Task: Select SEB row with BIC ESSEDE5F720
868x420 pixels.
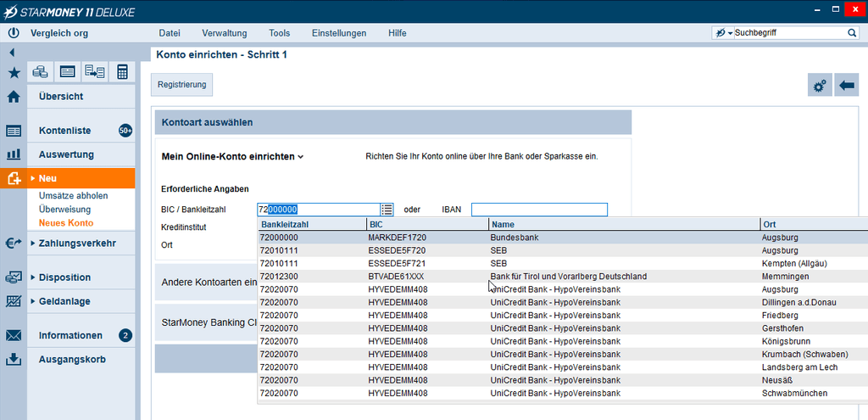Action: click(563, 250)
